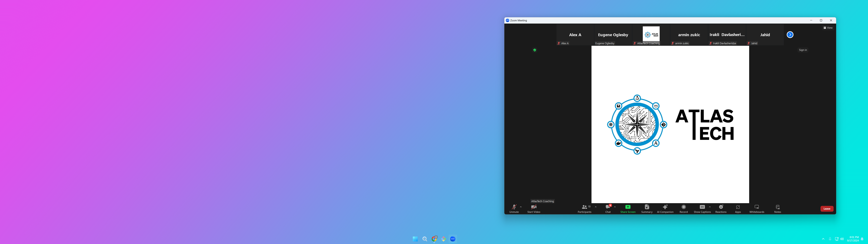Open the Zoom app in Windows taskbar
The height and width of the screenshot is (244, 868).
[x=452, y=239]
